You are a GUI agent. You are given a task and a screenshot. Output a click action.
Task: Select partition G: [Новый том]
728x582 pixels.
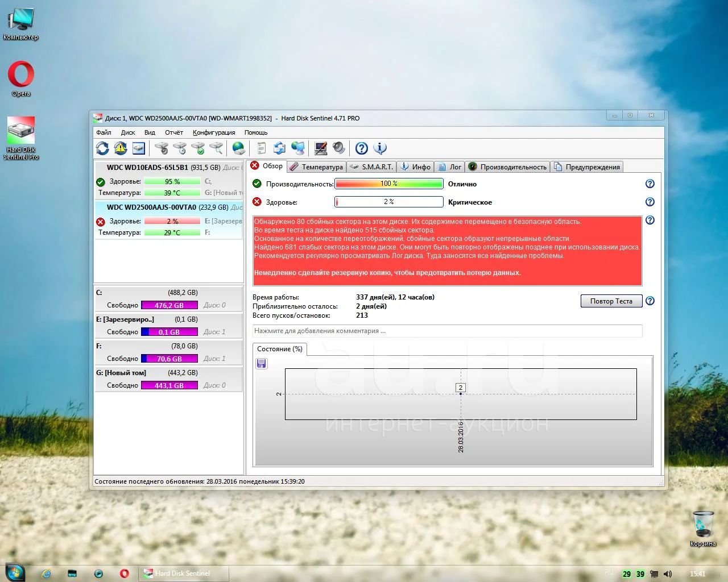point(169,379)
